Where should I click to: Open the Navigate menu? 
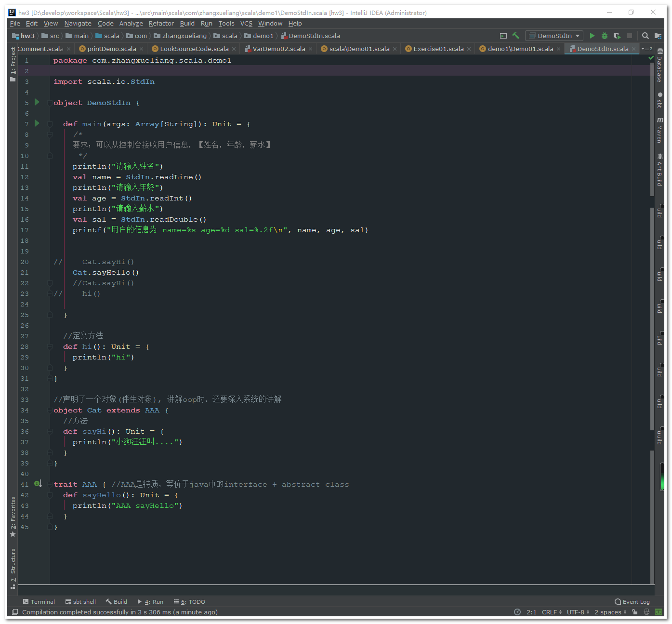(x=78, y=23)
